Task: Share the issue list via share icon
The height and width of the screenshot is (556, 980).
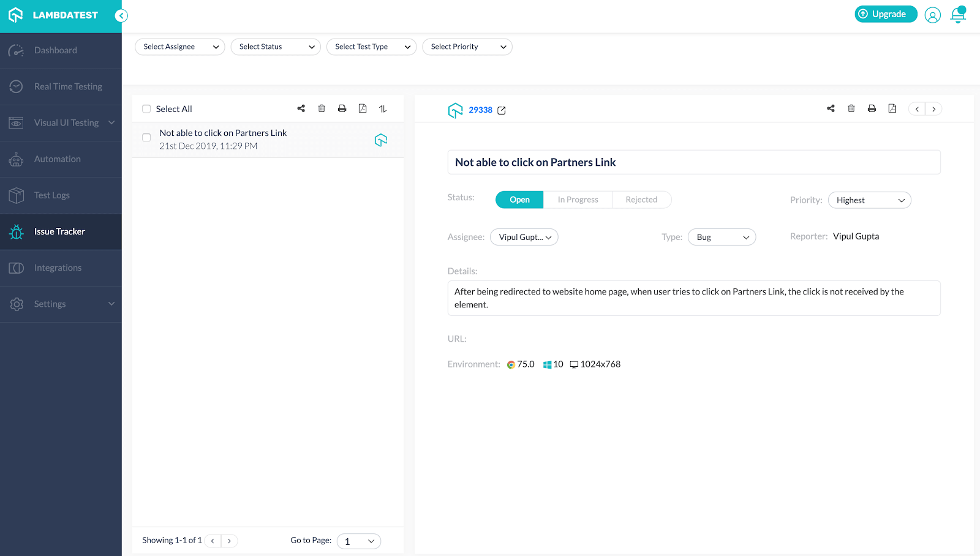Action: pos(301,108)
